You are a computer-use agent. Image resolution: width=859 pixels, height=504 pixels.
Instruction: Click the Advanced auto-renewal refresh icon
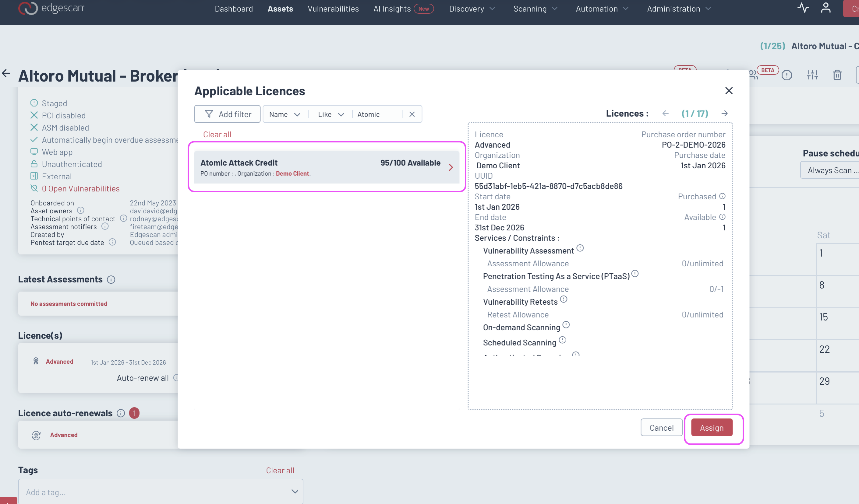(36, 435)
